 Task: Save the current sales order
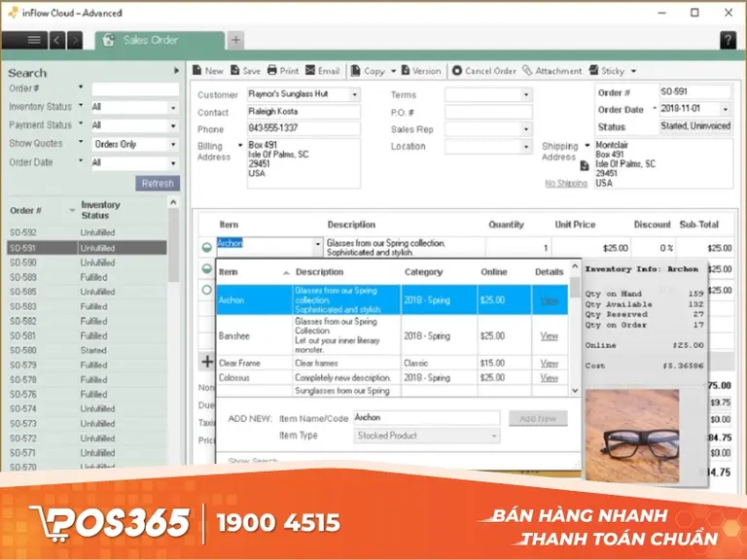point(245,71)
